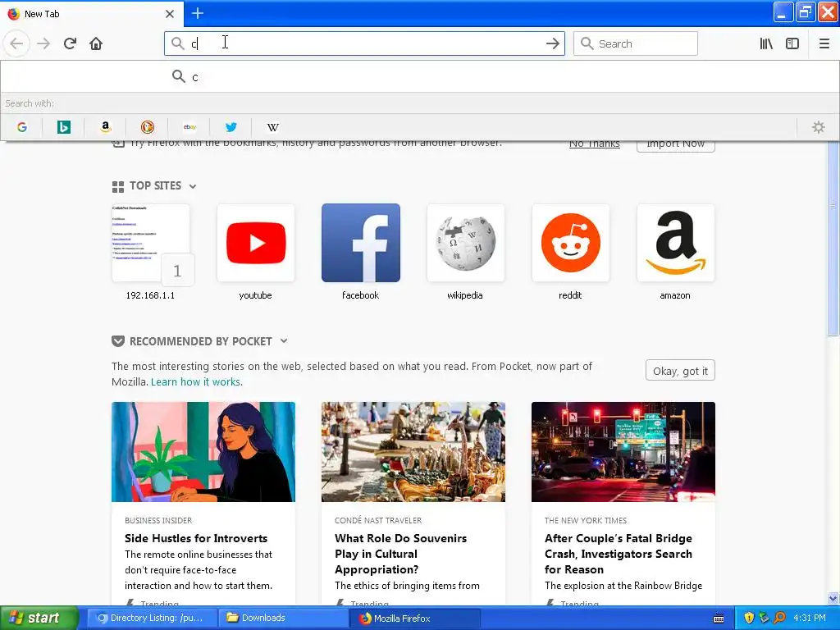Image resolution: width=840 pixels, height=630 pixels.
Task: Open the Library icon
Action: point(766,43)
